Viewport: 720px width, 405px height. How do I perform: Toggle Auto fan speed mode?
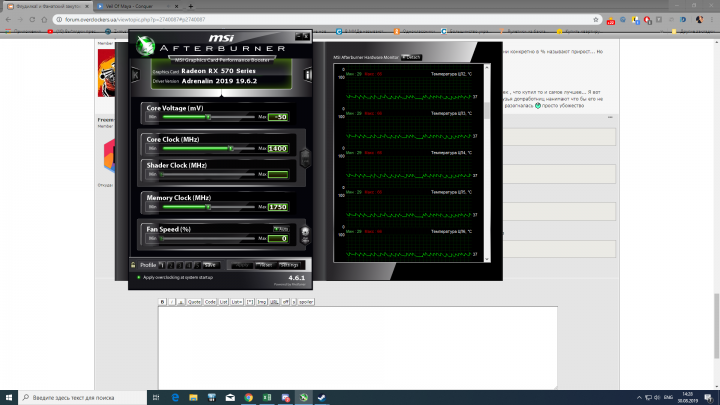281,229
